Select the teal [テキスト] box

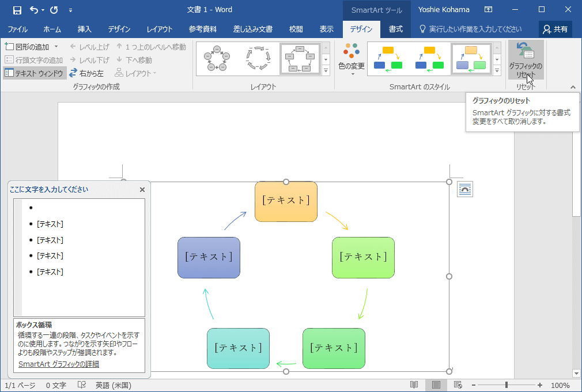pos(238,349)
